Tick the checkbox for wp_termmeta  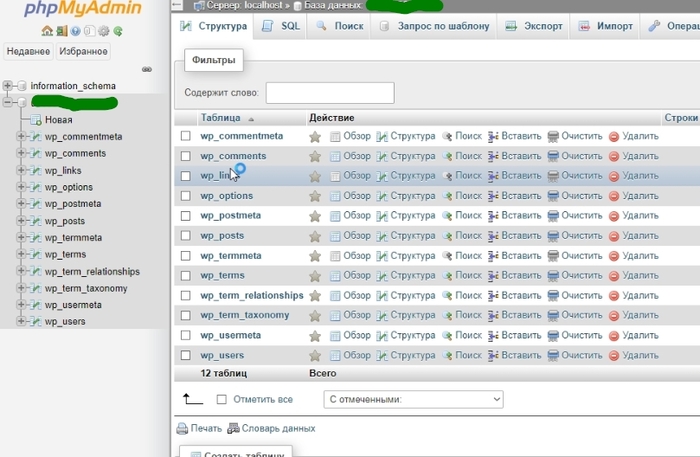185,256
